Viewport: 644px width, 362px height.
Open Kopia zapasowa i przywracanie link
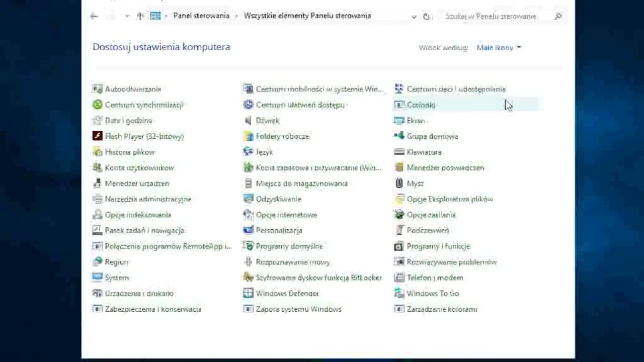pyautogui.click(x=319, y=167)
